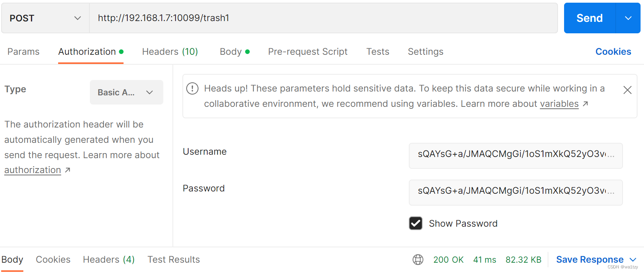Viewport: 644px width, 273px height.
Task: Open the Pre-request Script tab
Action: [307, 52]
